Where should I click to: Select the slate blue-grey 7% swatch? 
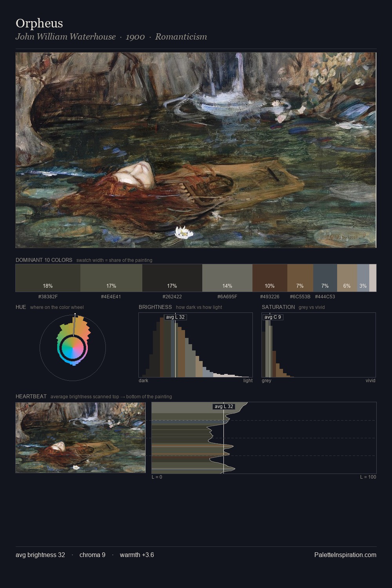(x=325, y=278)
